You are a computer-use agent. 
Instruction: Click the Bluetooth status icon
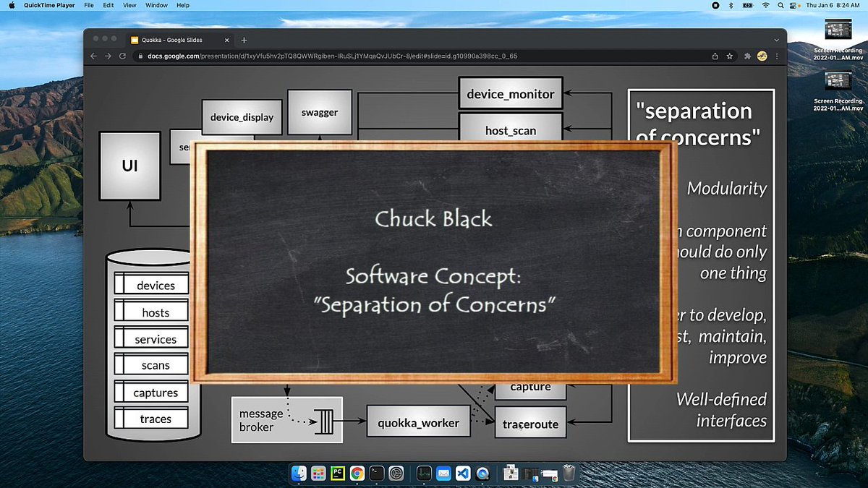coord(732,5)
